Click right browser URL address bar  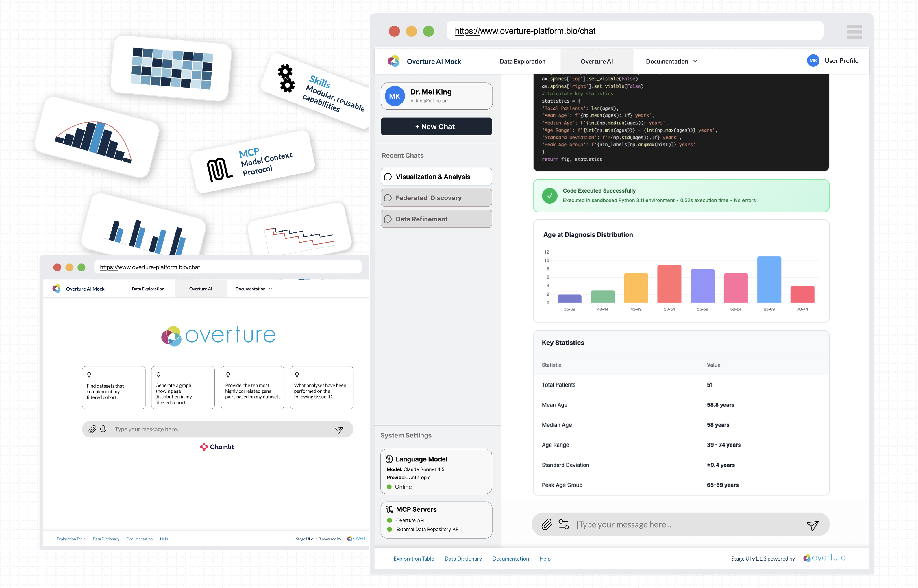coord(635,31)
